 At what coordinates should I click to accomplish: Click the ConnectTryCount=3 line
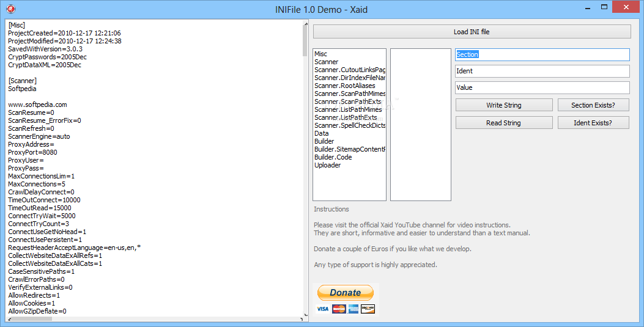pyautogui.click(x=39, y=224)
